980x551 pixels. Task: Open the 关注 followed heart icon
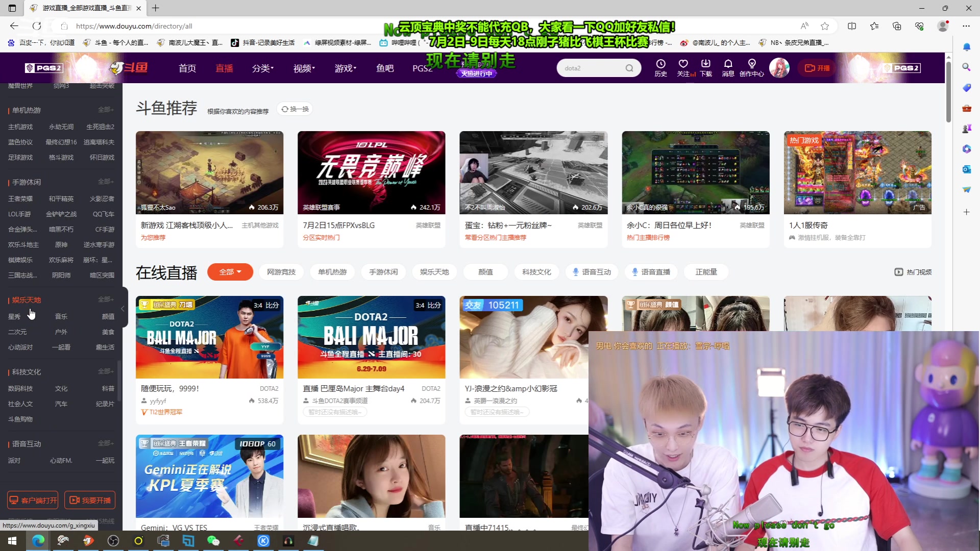[683, 67]
